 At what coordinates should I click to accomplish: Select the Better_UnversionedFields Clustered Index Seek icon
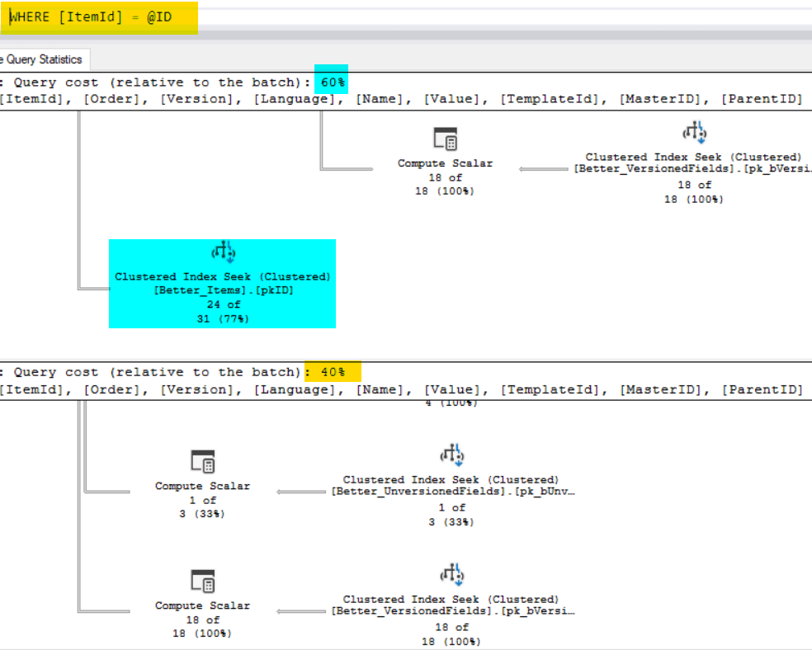point(451,455)
